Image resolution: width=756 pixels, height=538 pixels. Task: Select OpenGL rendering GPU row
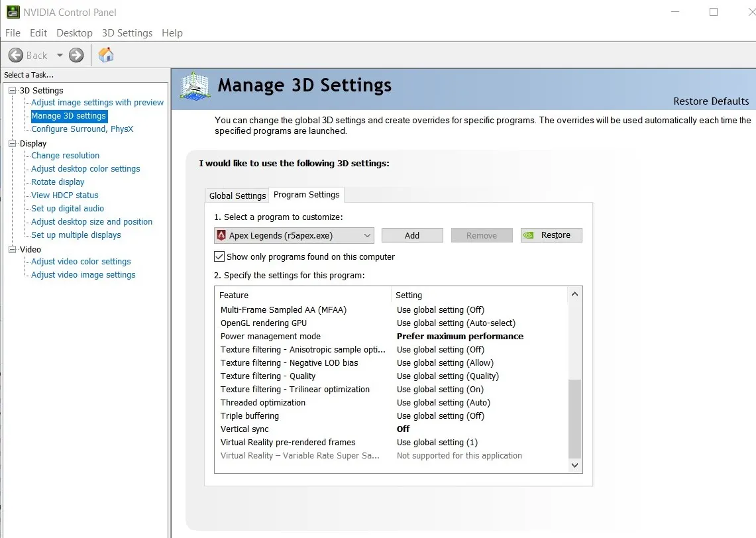click(392, 323)
